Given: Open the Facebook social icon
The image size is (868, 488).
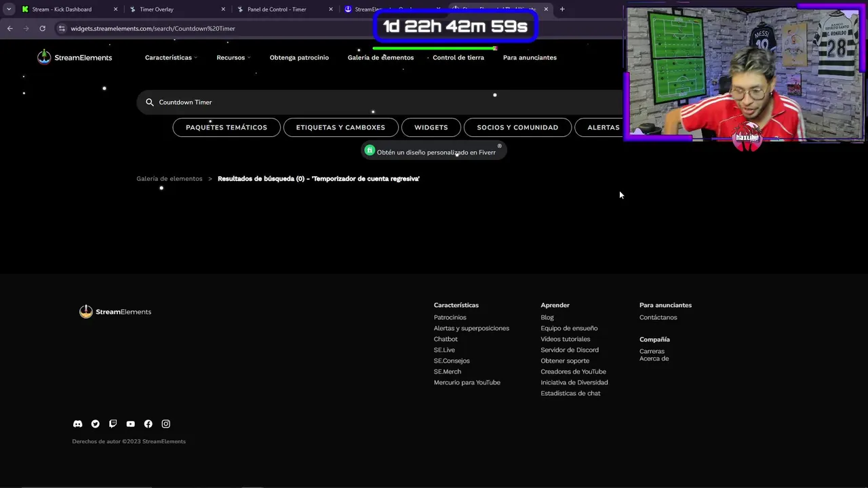Looking at the screenshot, I should 148,424.
